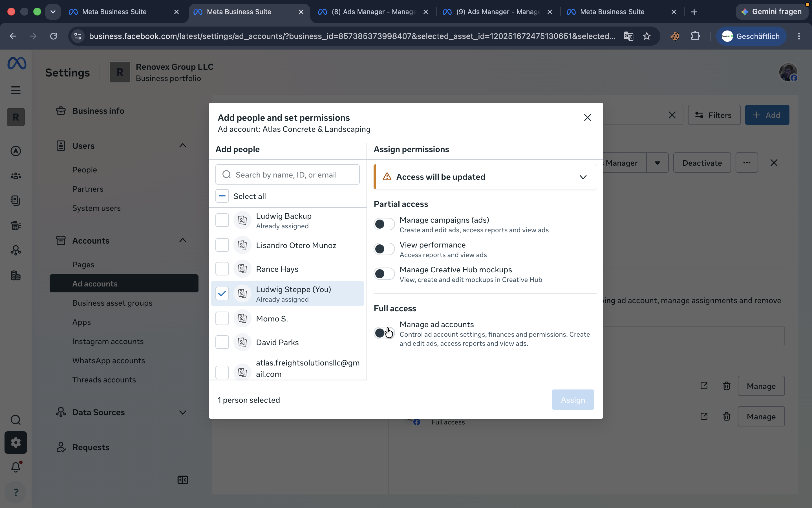Open the hamburger menu in the left rail

click(x=16, y=90)
